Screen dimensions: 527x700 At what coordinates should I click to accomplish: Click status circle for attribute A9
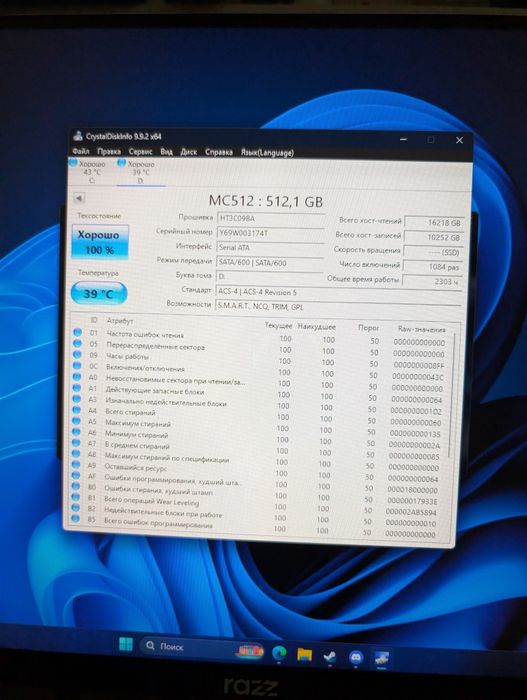point(75,465)
